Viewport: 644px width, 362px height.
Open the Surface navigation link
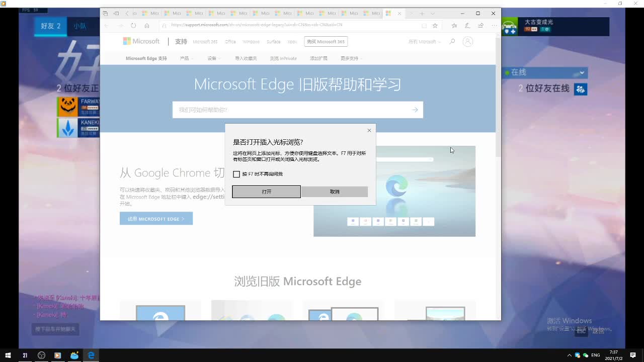pos(274,42)
